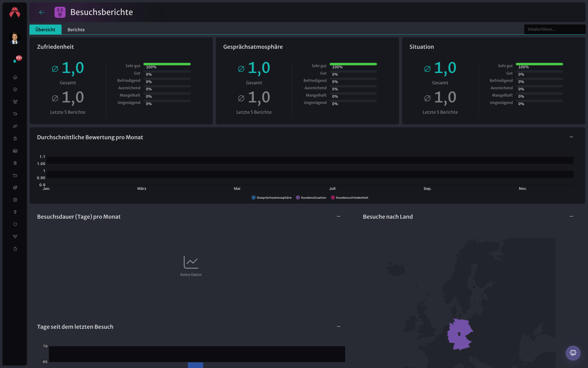Click the tags icon in sidebar
588x368 pixels.
pos(15,114)
